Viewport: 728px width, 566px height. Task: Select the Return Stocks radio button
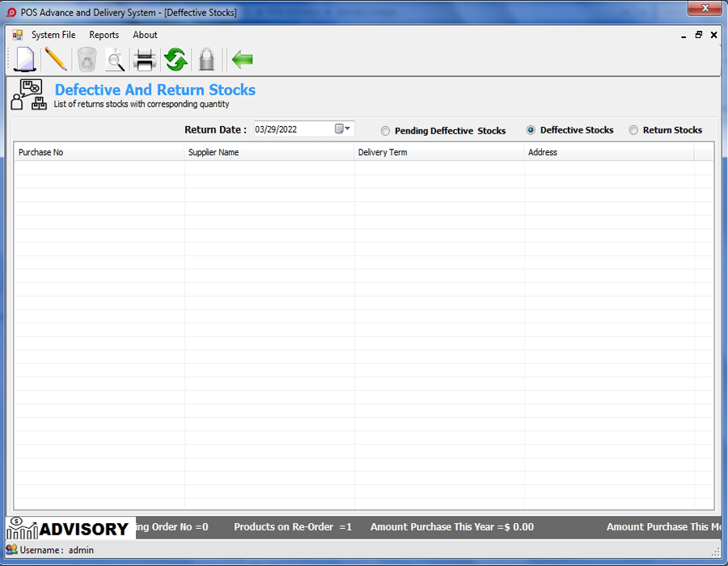(x=633, y=129)
